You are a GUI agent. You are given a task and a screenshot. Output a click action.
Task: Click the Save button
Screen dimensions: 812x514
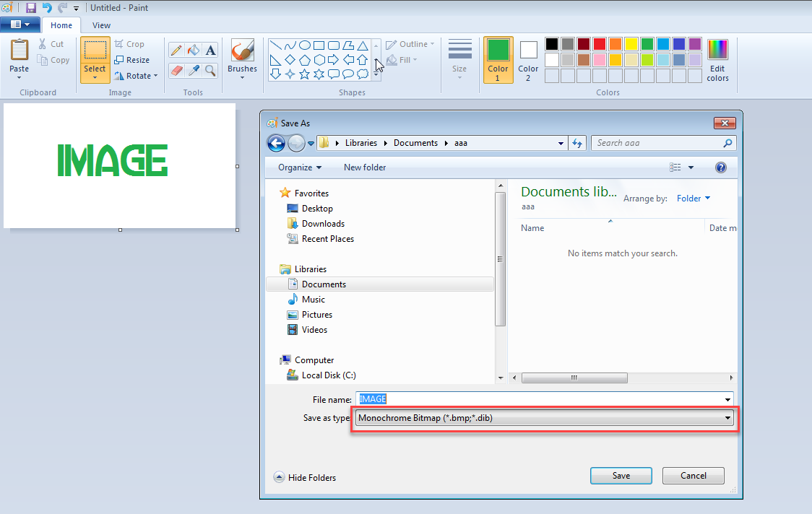click(x=621, y=476)
